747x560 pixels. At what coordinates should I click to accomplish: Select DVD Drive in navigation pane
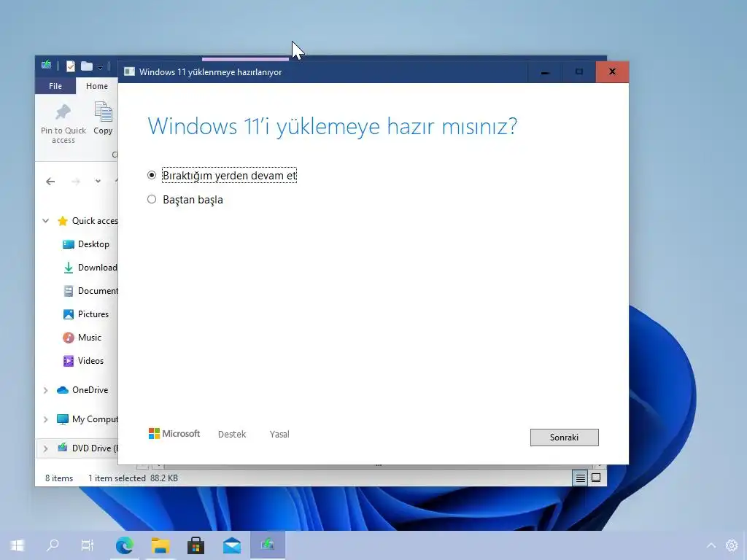coord(87,448)
